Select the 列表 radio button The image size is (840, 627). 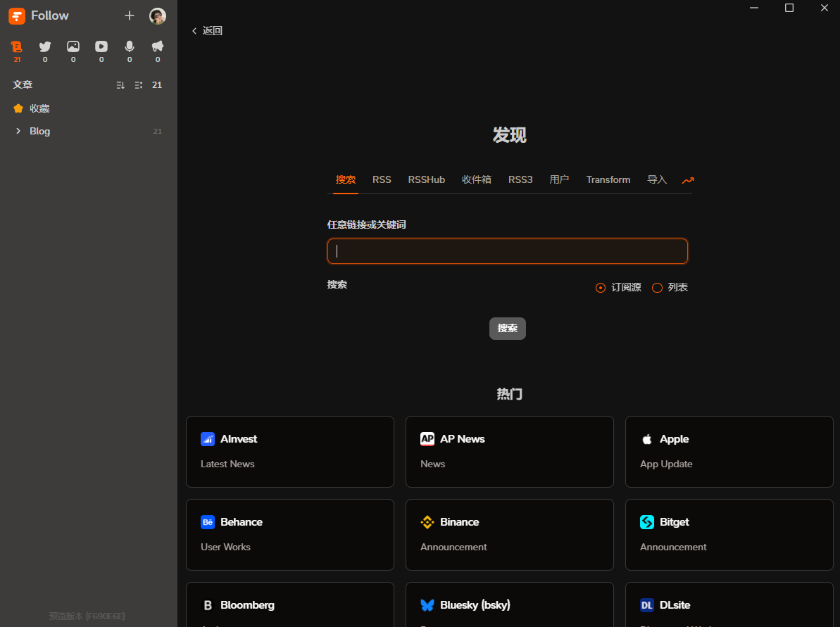coord(658,287)
